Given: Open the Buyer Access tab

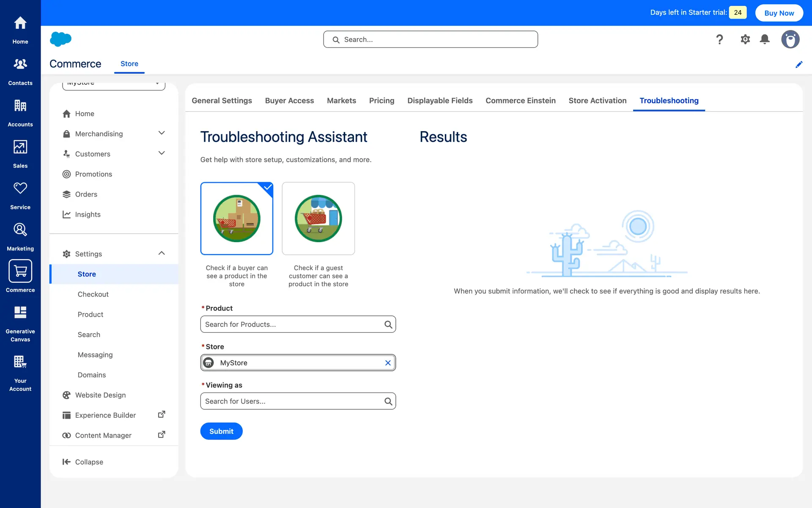Looking at the screenshot, I should coord(289,101).
